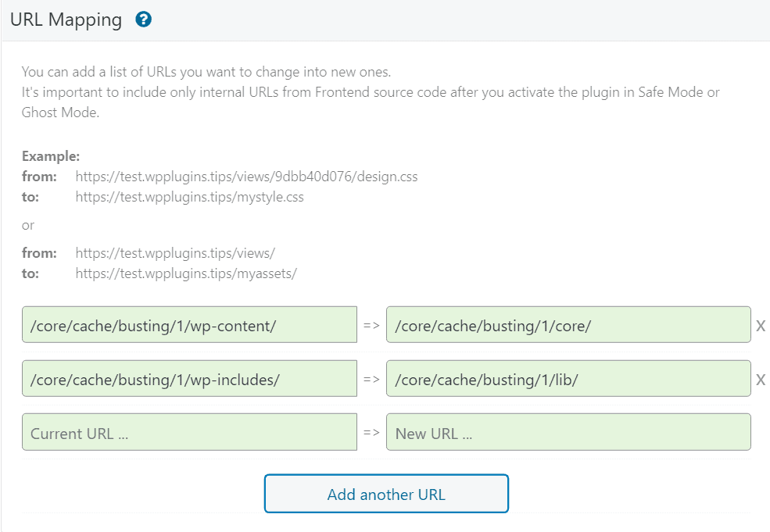Focus the empty Current URL field

point(189,433)
